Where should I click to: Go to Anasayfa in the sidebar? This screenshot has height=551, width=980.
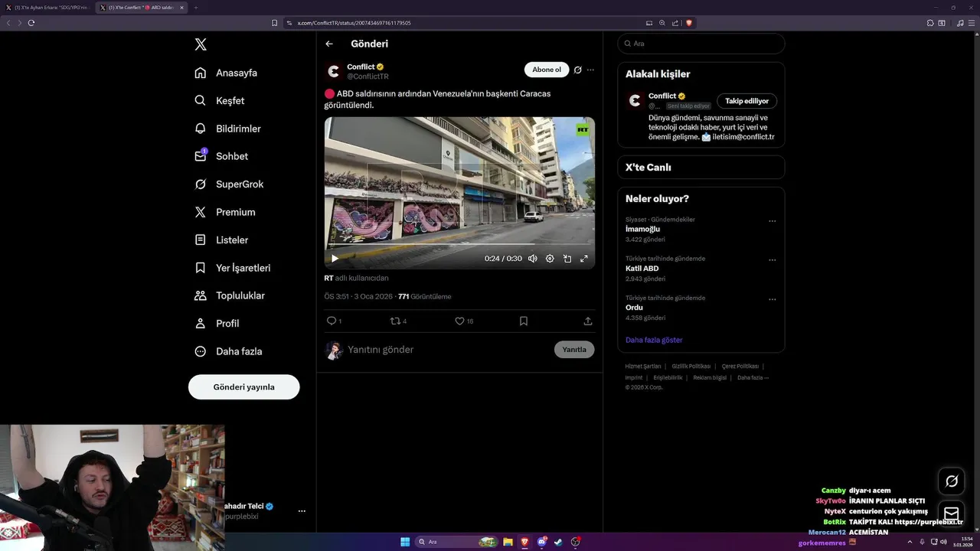226,73
